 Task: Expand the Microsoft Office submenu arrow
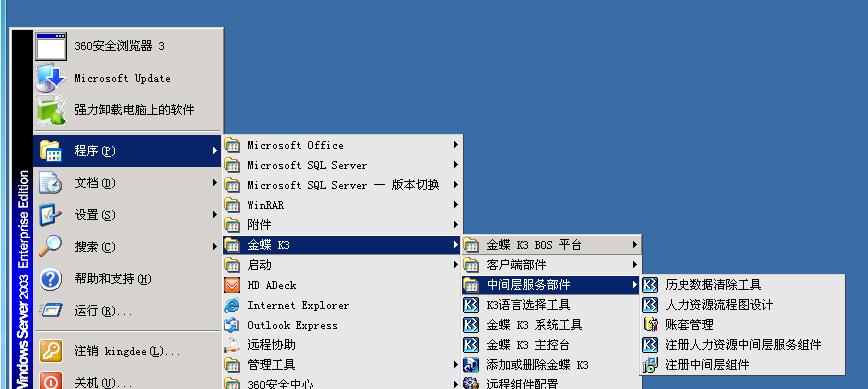click(455, 145)
